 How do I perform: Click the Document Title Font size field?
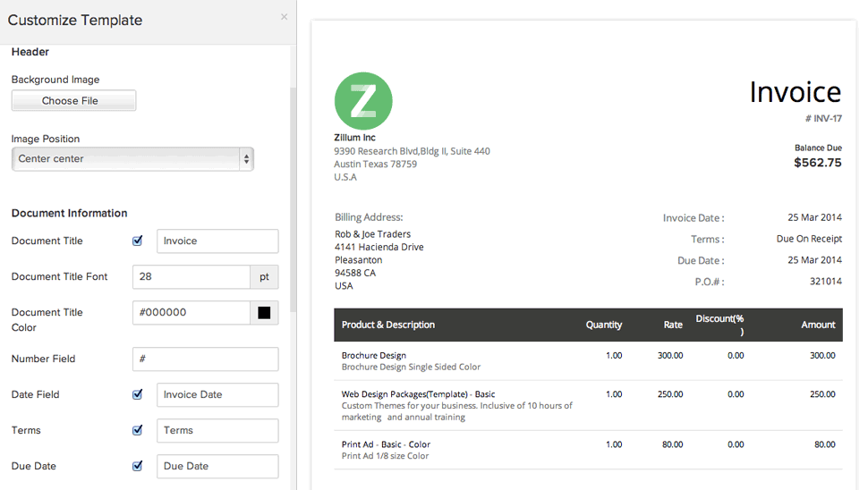click(x=191, y=277)
